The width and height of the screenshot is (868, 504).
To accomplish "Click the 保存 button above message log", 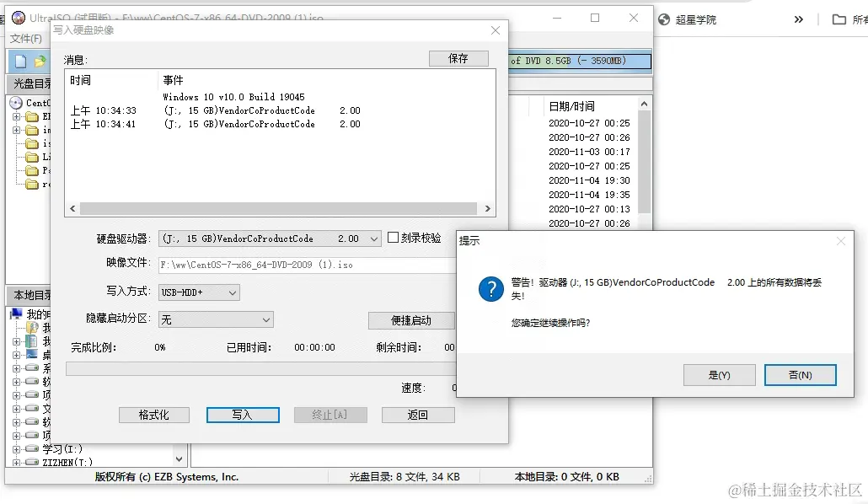I will point(458,59).
